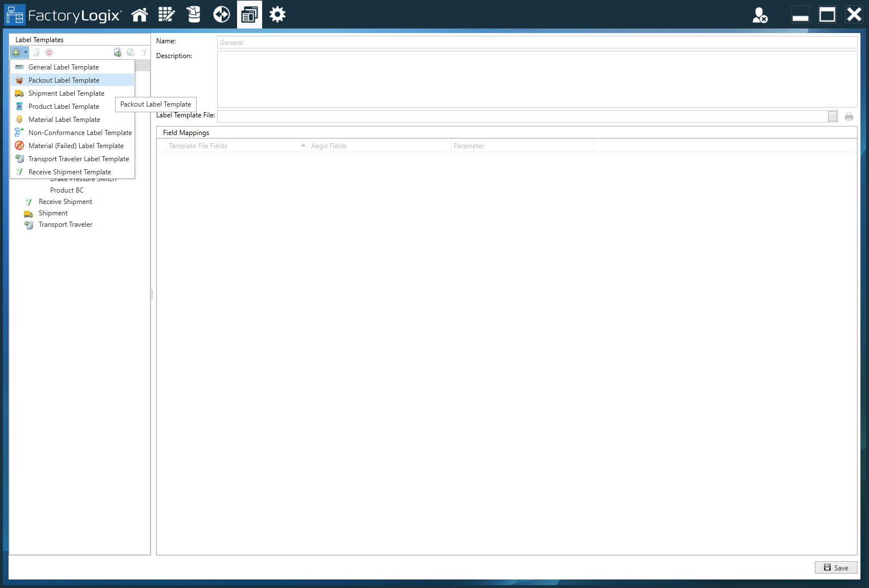The width and height of the screenshot is (869, 588).
Task: Navigate to the Home screen
Action: pos(140,14)
